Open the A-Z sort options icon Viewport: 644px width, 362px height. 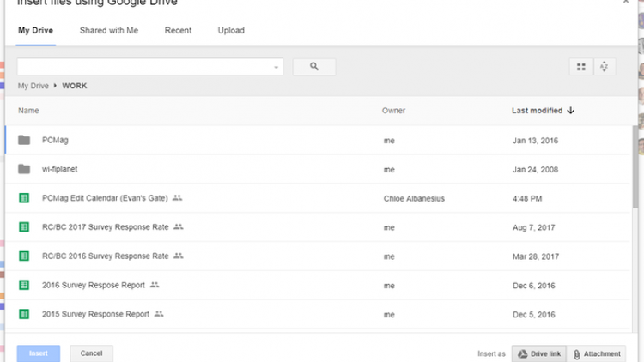[604, 67]
